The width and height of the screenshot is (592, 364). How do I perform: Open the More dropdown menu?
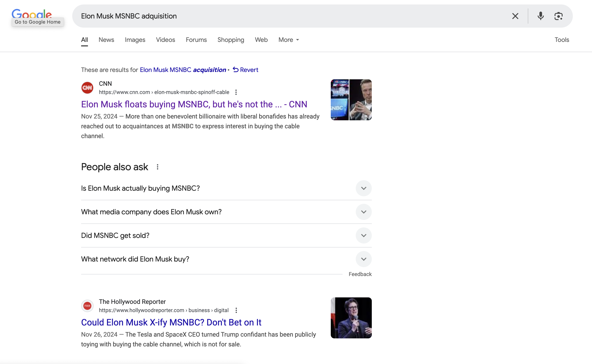tap(289, 40)
